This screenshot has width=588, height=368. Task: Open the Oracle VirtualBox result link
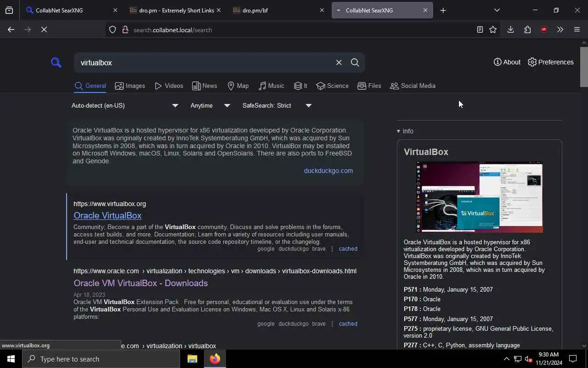click(107, 216)
